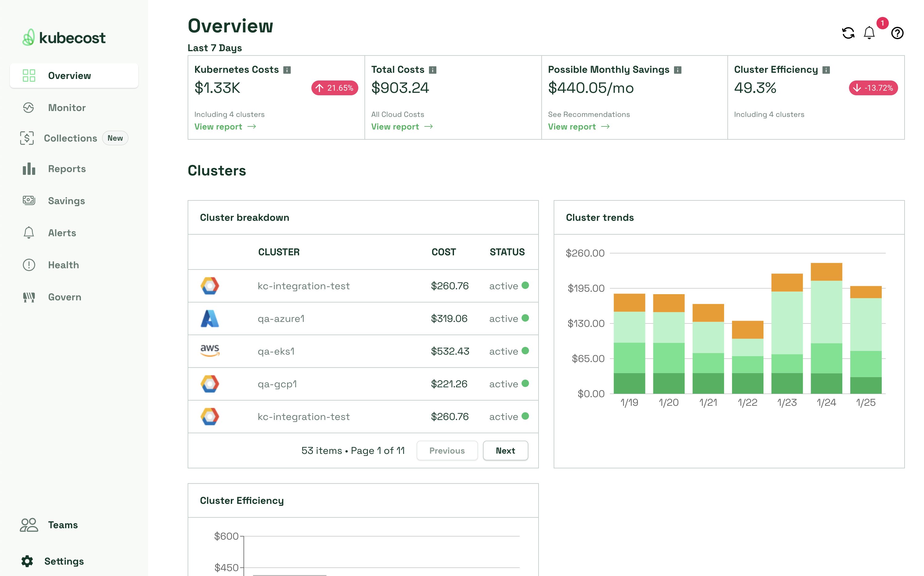Open the Teams page
924x576 pixels.
[x=63, y=525]
